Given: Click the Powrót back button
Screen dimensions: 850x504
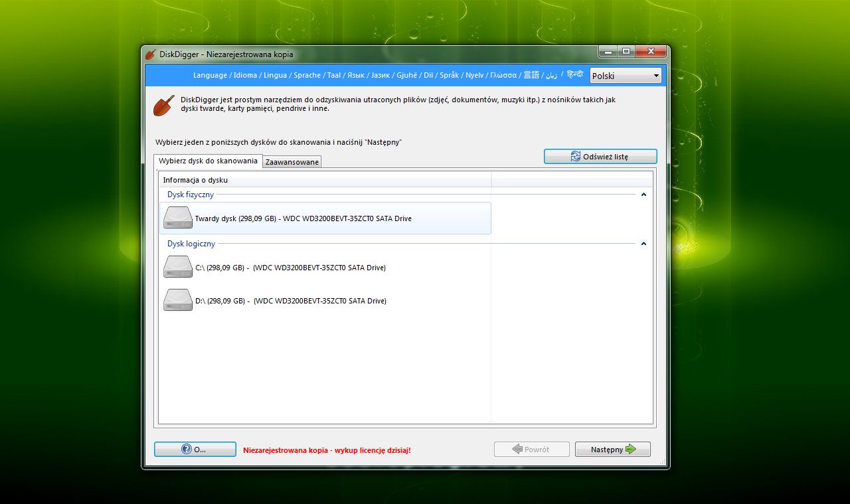Looking at the screenshot, I should 532,450.
